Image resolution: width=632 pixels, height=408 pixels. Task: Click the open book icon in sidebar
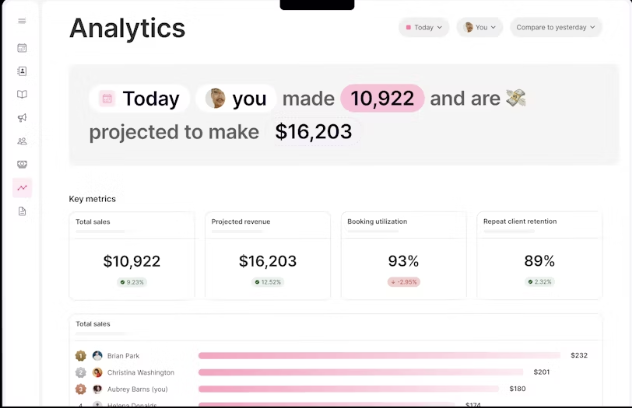(22, 95)
